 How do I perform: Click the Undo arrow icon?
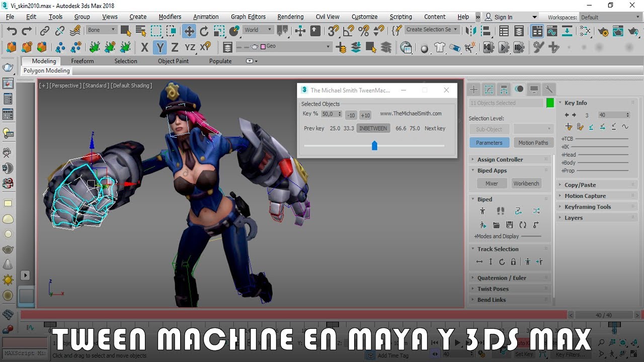(x=12, y=31)
